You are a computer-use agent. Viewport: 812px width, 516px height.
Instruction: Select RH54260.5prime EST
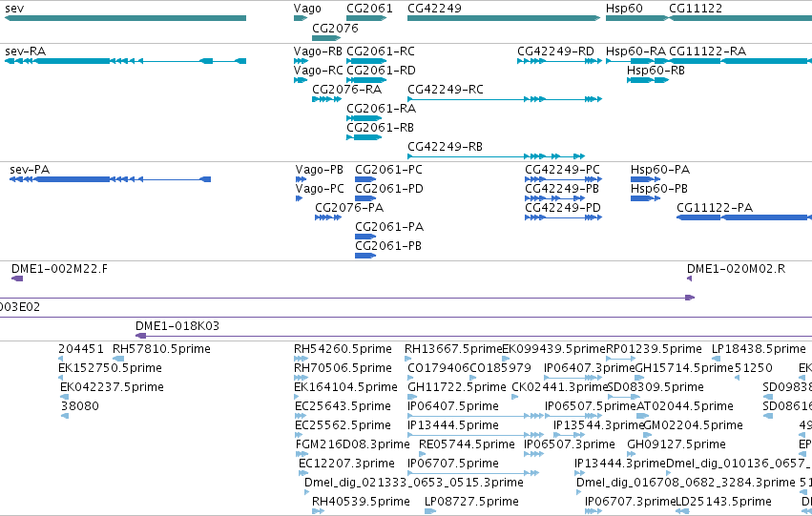(301, 359)
